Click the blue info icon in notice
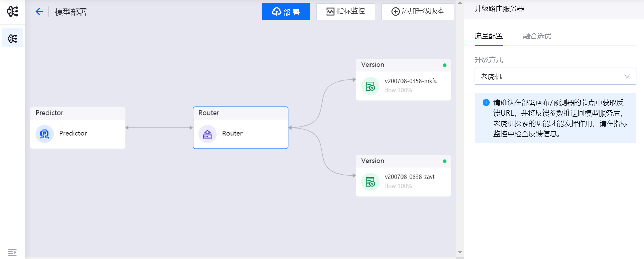Viewport: 644px width, 259px height. pyautogui.click(x=486, y=103)
